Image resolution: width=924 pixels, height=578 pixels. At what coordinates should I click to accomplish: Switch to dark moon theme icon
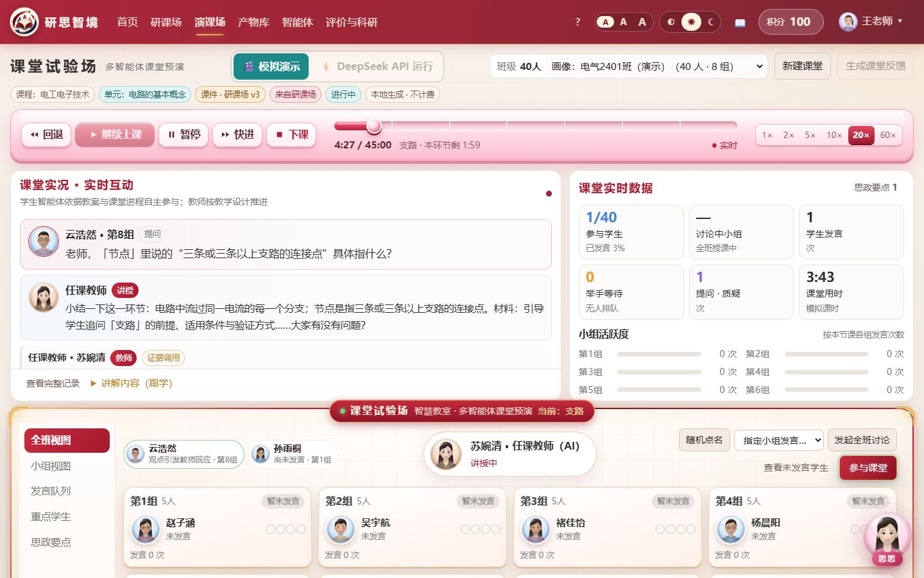pyautogui.click(x=710, y=22)
